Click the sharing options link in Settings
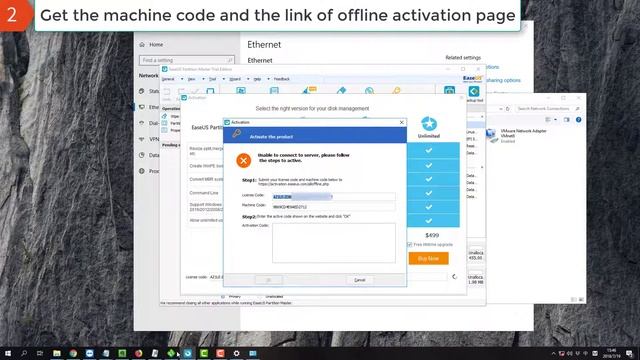 [x=504, y=80]
